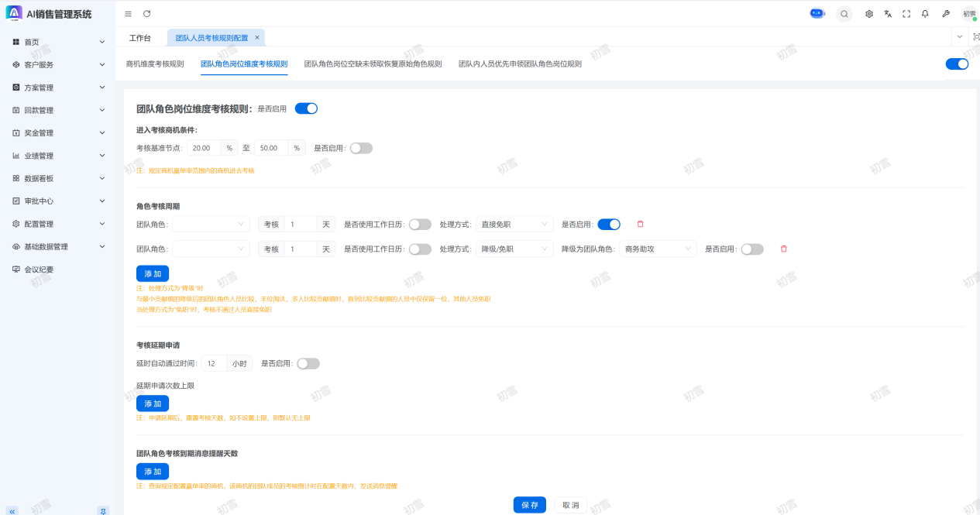Open the language translation icon

(888, 14)
